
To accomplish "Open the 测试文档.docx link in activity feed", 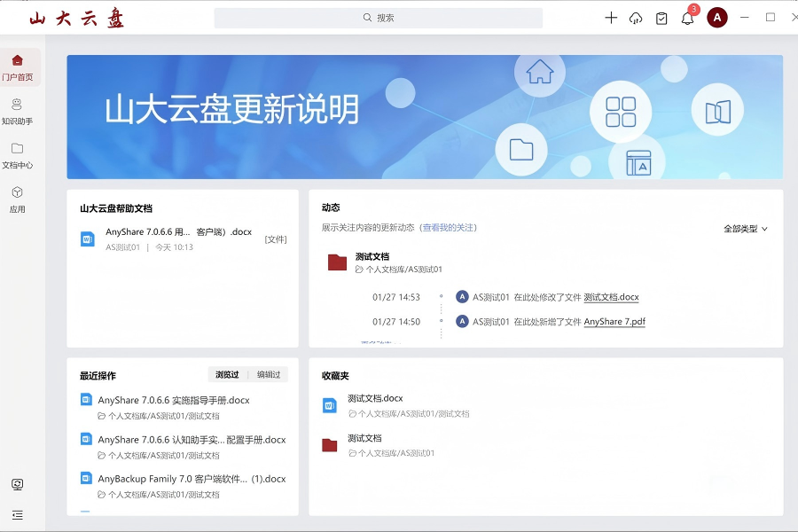I will [x=611, y=298].
